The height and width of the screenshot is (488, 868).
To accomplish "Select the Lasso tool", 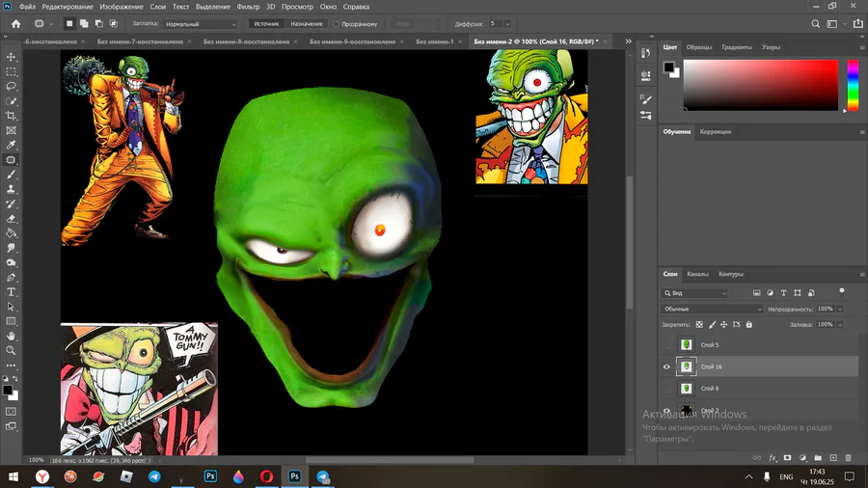I will (11, 86).
